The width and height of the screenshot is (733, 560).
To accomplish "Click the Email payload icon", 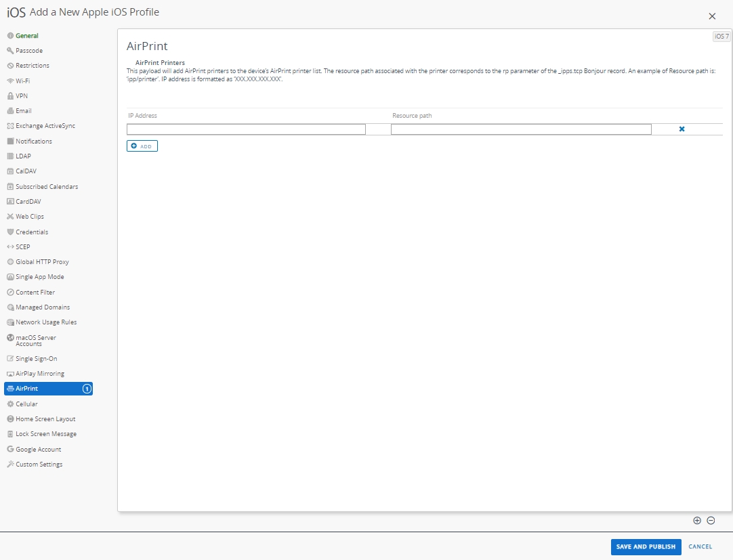I will [10, 111].
